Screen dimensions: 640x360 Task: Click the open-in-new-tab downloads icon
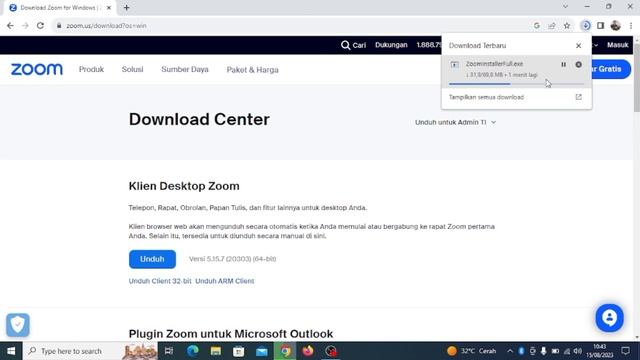pyautogui.click(x=578, y=97)
